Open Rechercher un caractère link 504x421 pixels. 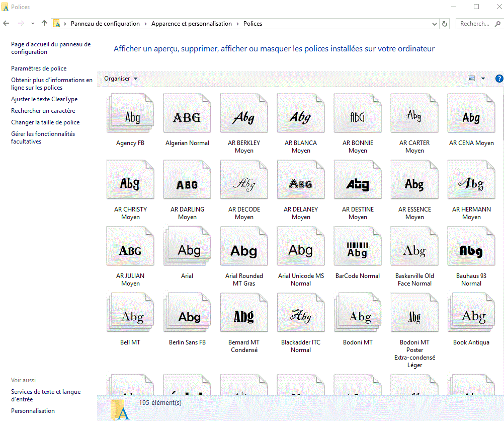click(x=43, y=111)
